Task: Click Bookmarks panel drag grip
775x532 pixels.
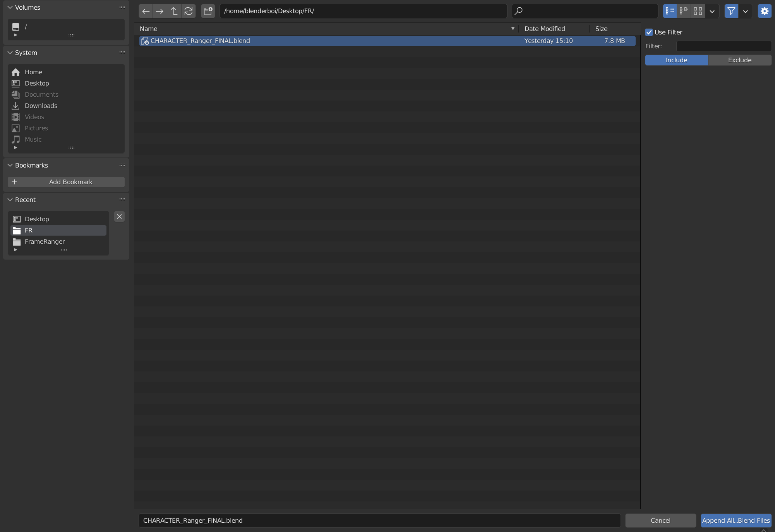Action: [122, 165]
